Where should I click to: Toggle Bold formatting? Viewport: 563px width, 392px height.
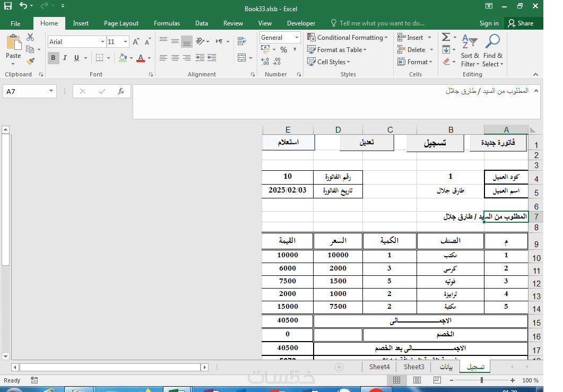click(x=53, y=58)
